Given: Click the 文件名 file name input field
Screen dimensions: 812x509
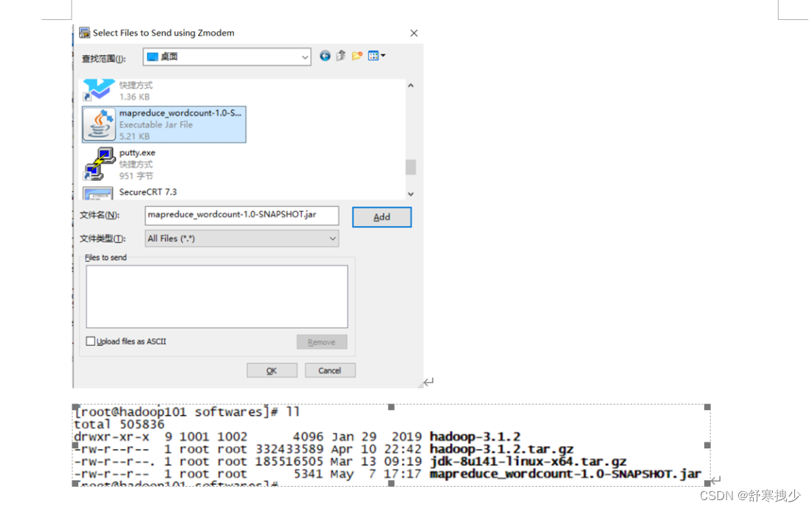Looking at the screenshot, I should pos(242,215).
